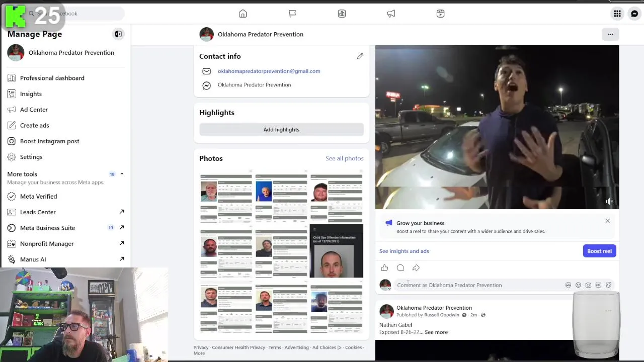Collapse the Manage Page sidebar with panel icon
The width and height of the screenshot is (644, 362).
[118, 34]
